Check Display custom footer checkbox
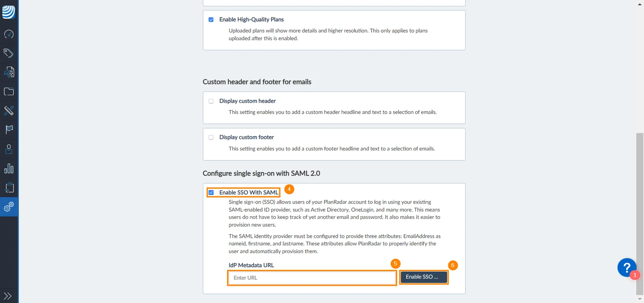This screenshot has width=644, height=303. [x=211, y=137]
